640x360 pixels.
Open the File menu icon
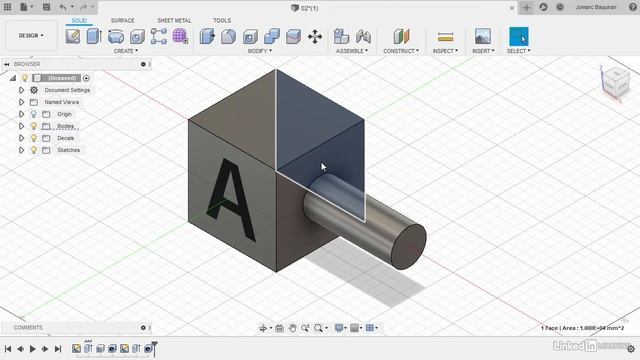24,7
